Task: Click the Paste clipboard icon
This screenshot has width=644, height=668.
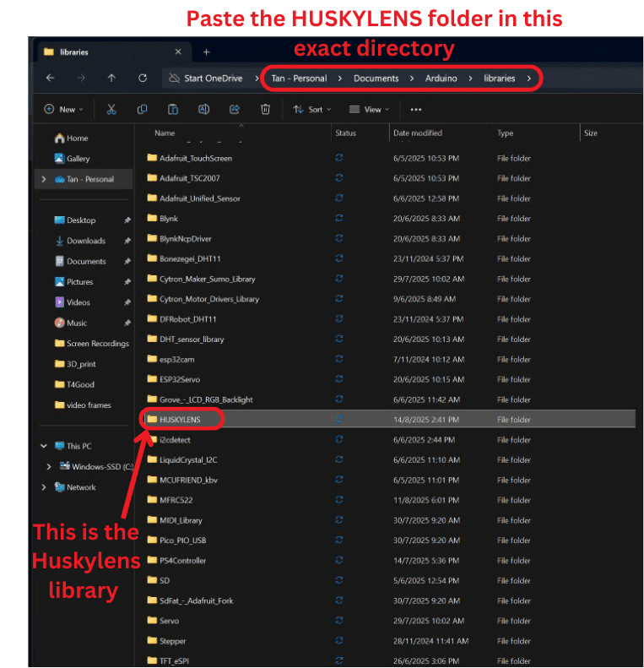Action: [173, 110]
